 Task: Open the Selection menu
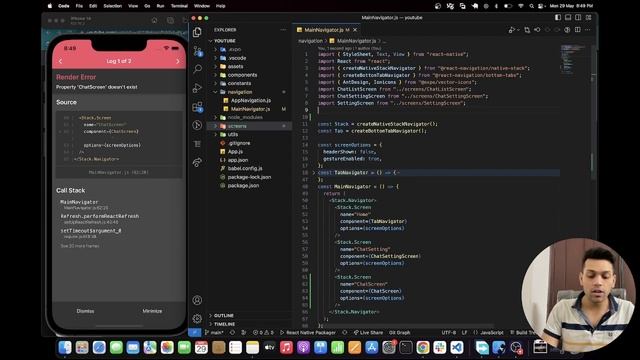[113, 6]
